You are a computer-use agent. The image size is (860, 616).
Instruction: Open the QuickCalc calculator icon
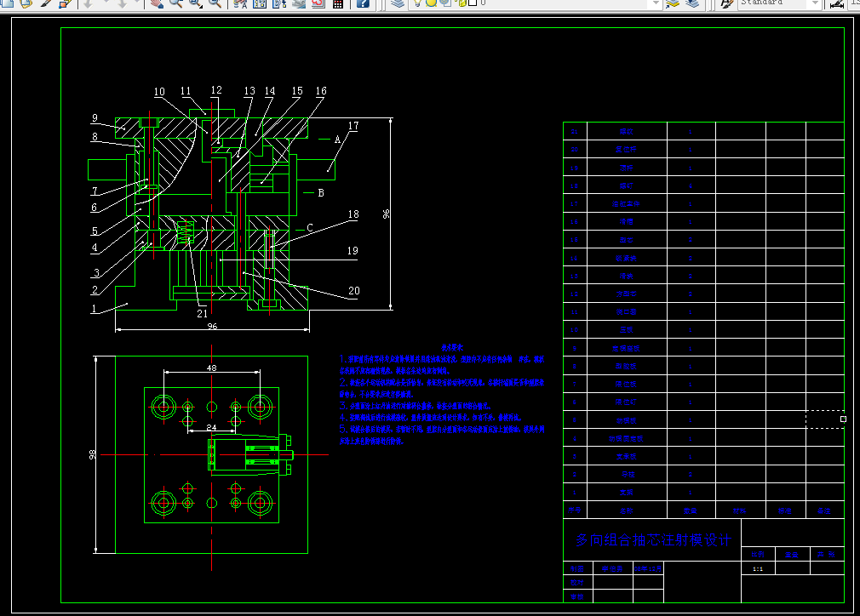tap(338, 3)
